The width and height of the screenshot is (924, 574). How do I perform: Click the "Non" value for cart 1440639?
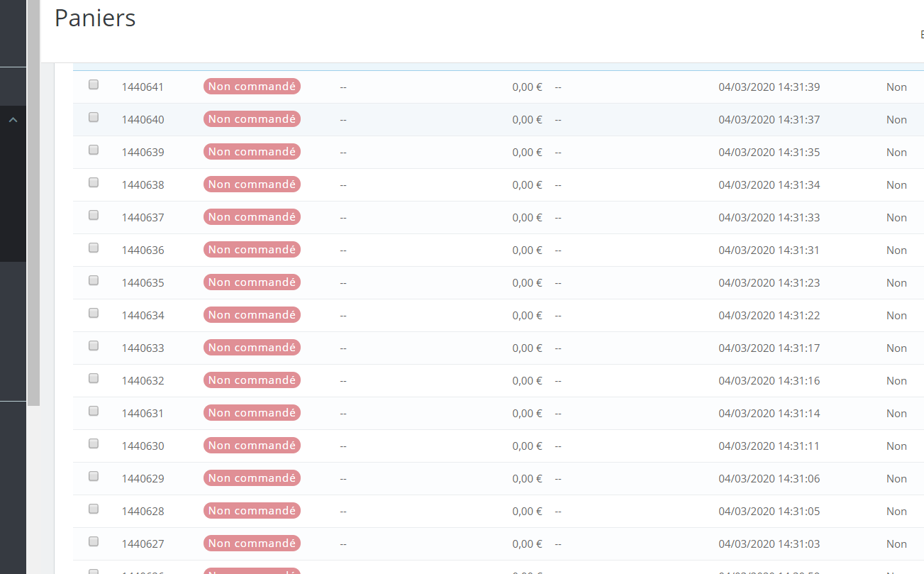[896, 153]
